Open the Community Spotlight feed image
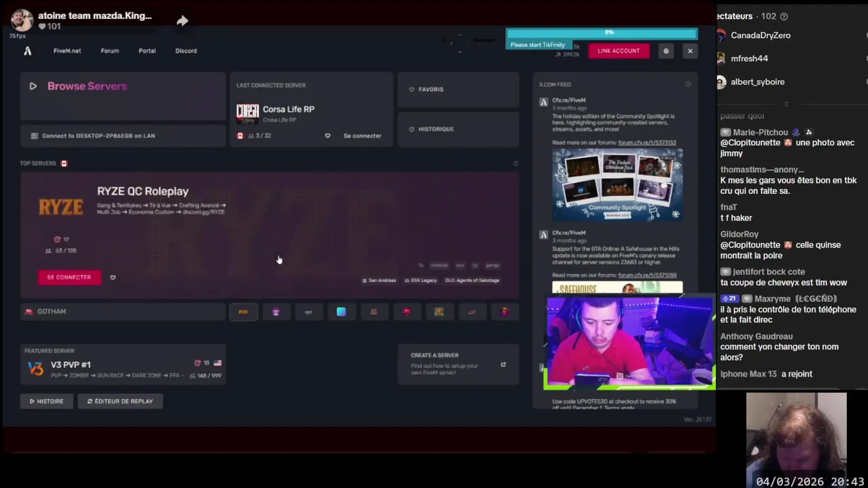Image resolution: width=868 pixels, height=488 pixels. tap(617, 184)
